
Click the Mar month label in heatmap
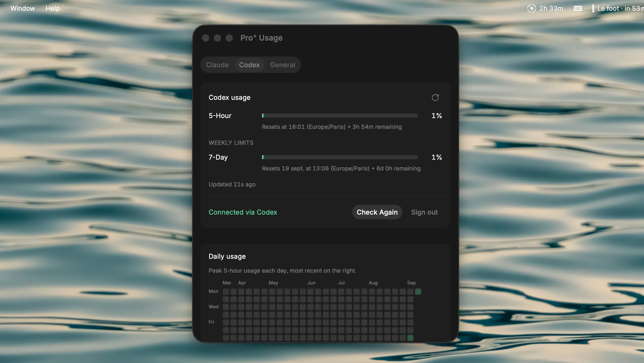click(x=227, y=283)
